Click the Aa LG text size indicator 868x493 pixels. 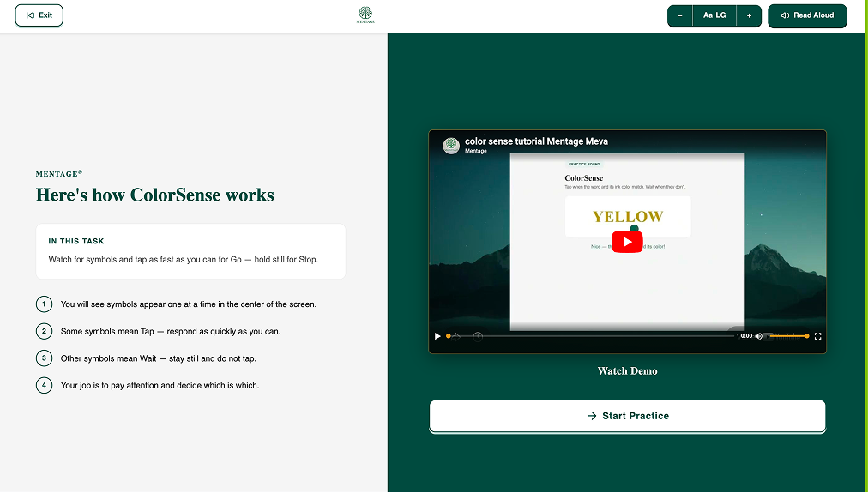(714, 15)
